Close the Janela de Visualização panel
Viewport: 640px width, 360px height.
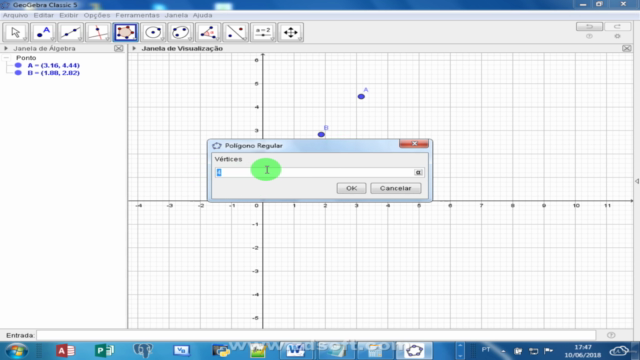click(627, 49)
